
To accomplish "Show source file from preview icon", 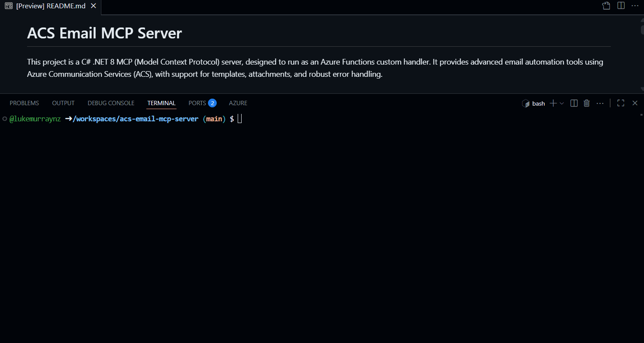I will (x=606, y=6).
